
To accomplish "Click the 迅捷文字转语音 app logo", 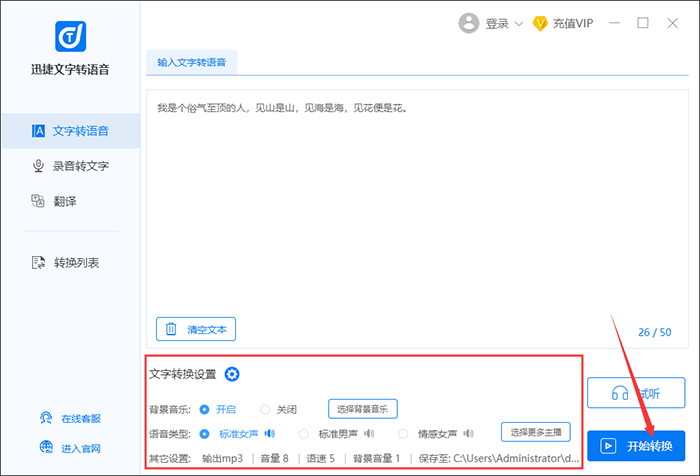I will point(71,36).
